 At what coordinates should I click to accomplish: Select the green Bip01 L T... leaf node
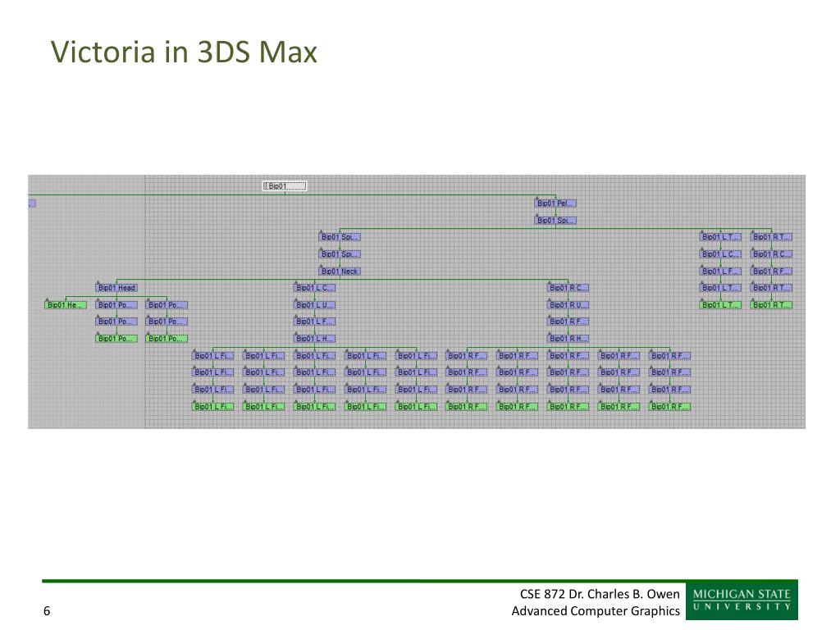coord(720,305)
